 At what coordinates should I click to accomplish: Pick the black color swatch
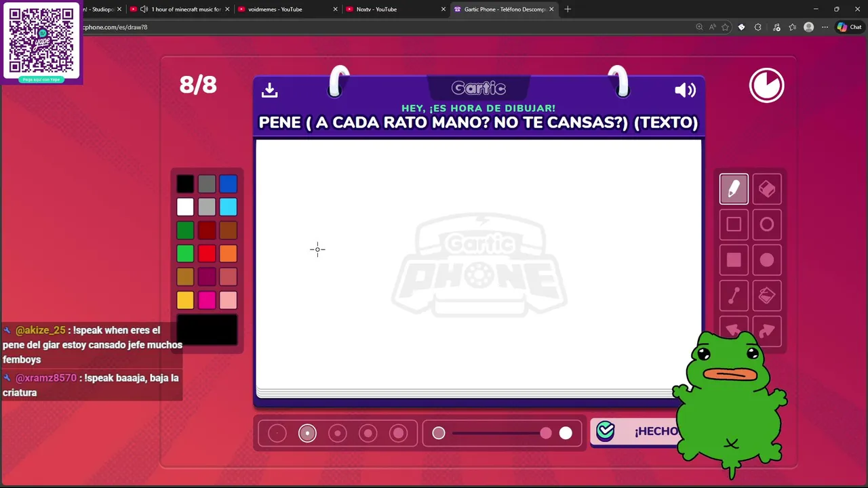pos(185,184)
